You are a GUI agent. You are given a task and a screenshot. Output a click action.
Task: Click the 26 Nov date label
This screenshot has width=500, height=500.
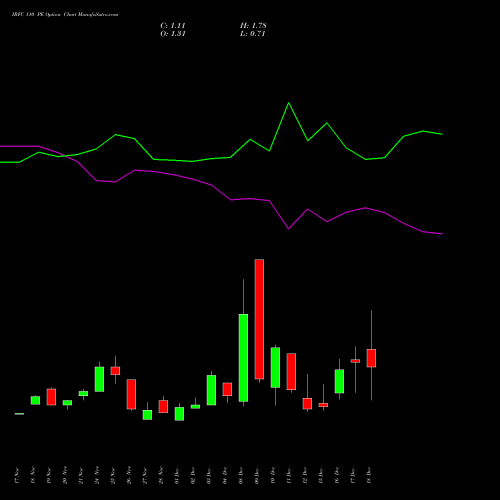tap(129, 476)
